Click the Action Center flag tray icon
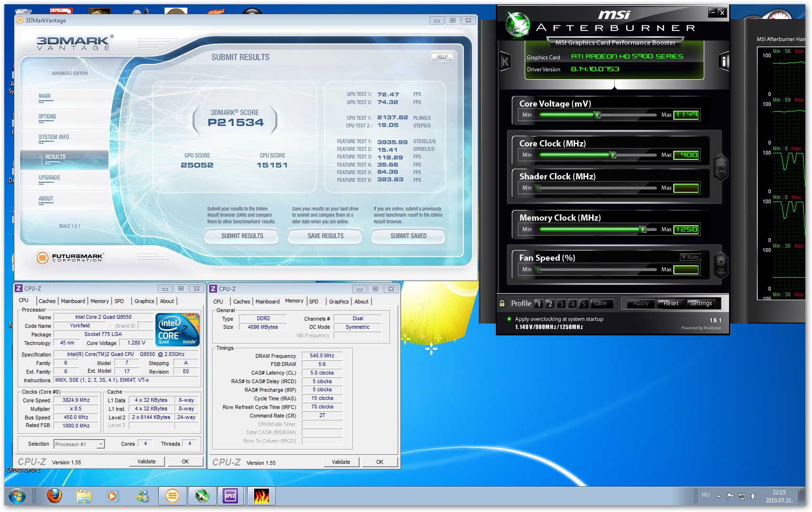Viewport: 812px width, 512px height. click(730, 496)
